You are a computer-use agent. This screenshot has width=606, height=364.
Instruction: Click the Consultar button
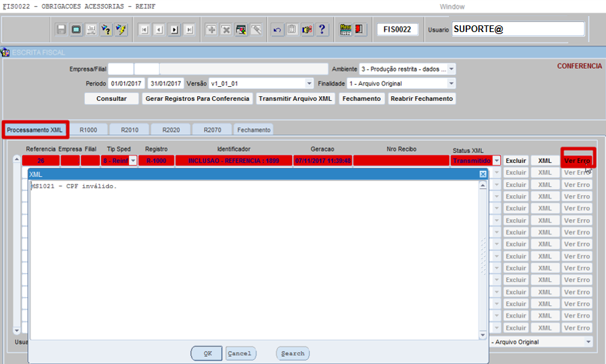click(x=112, y=99)
